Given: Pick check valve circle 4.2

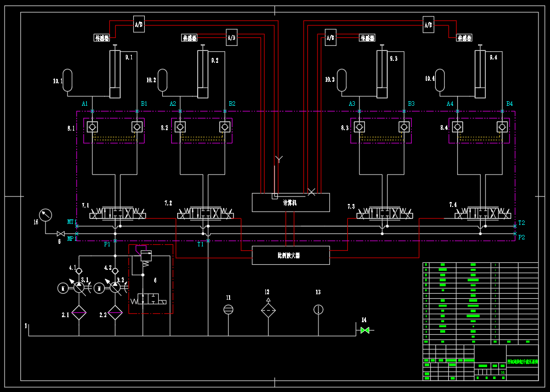Looking at the screenshot, I should click(115, 271).
